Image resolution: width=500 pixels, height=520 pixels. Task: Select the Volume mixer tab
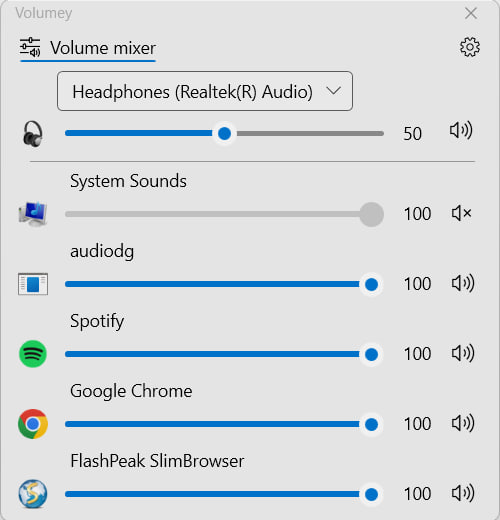pyautogui.click(x=88, y=49)
